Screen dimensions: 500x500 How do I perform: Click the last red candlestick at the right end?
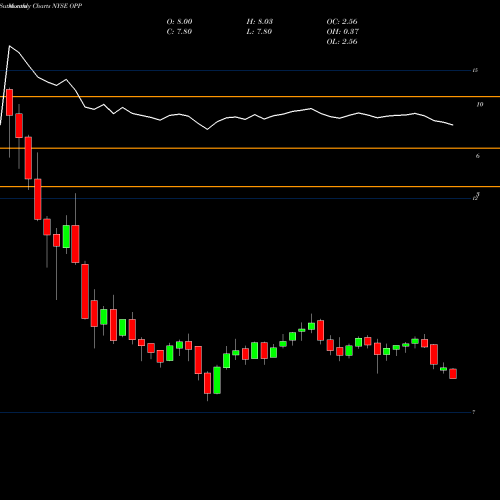(453, 374)
